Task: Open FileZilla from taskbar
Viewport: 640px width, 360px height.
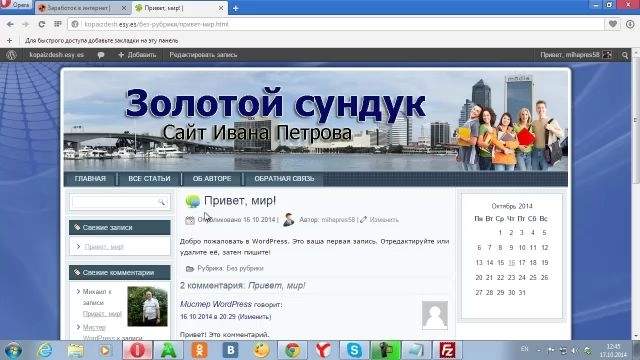Action: coord(447,351)
